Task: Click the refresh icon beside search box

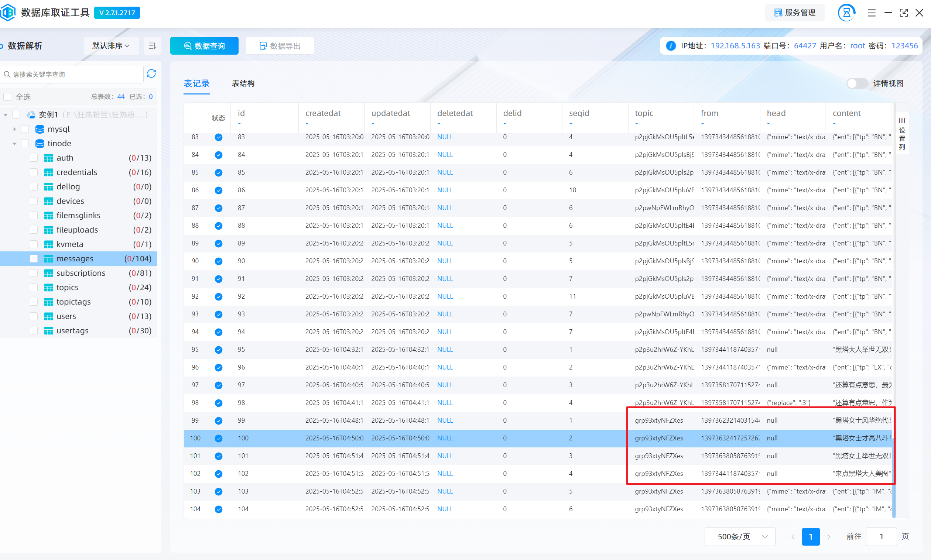Action: pyautogui.click(x=151, y=73)
